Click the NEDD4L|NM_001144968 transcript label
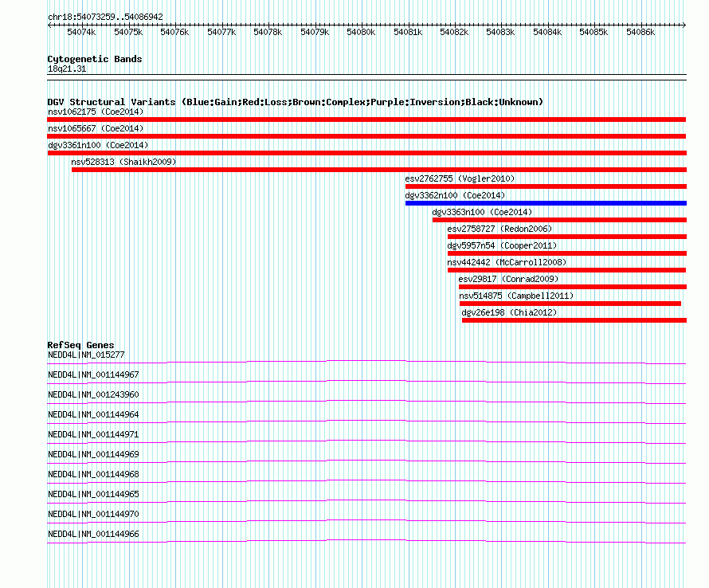The width and height of the screenshot is (709, 588). 93,475
